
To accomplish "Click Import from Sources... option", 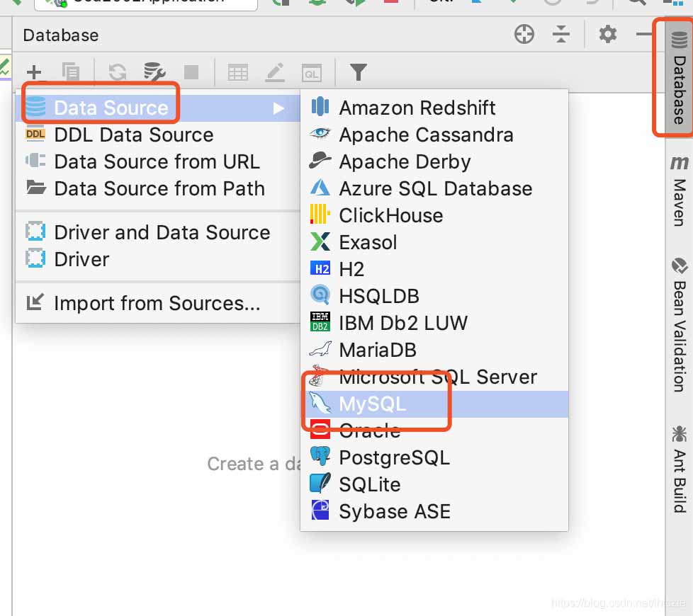I will coord(158,303).
